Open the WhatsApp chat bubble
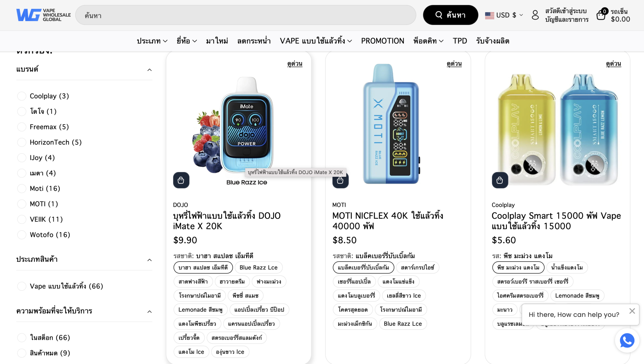644x364 pixels. pyautogui.click(x=627, y=341)
